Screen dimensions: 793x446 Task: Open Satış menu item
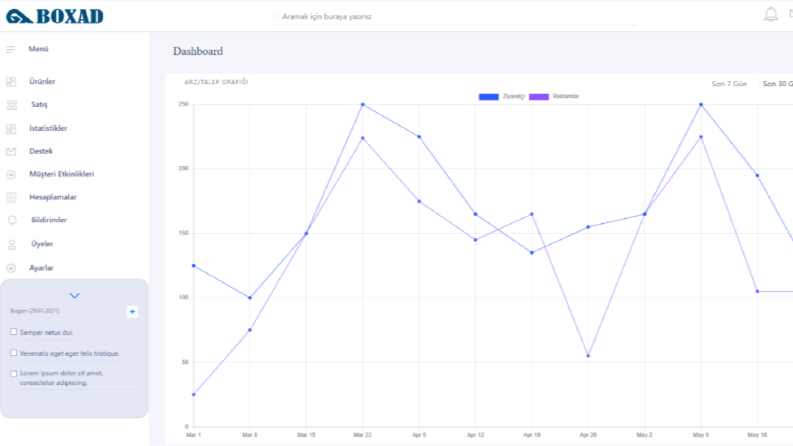tap(39, 104)
